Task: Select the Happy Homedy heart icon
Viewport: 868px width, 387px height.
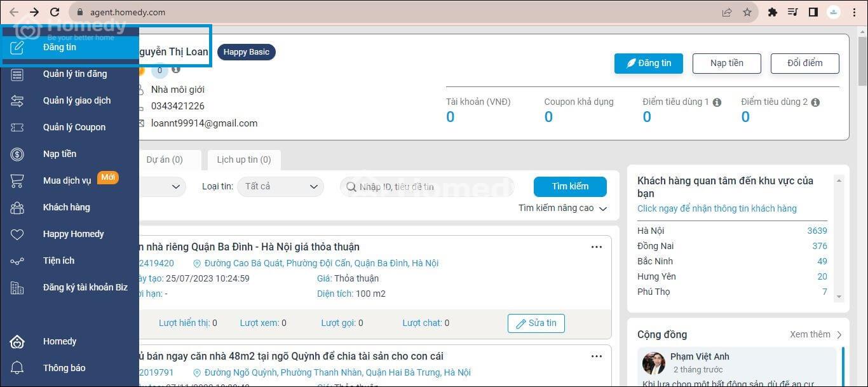Action: [17, 234]
